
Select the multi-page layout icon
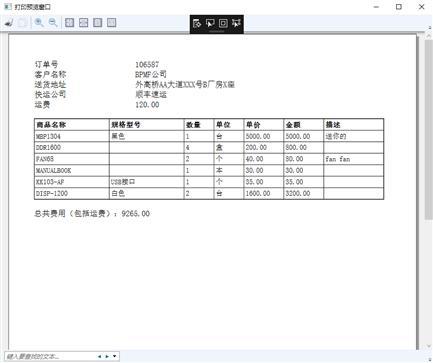tap(111, 23)
